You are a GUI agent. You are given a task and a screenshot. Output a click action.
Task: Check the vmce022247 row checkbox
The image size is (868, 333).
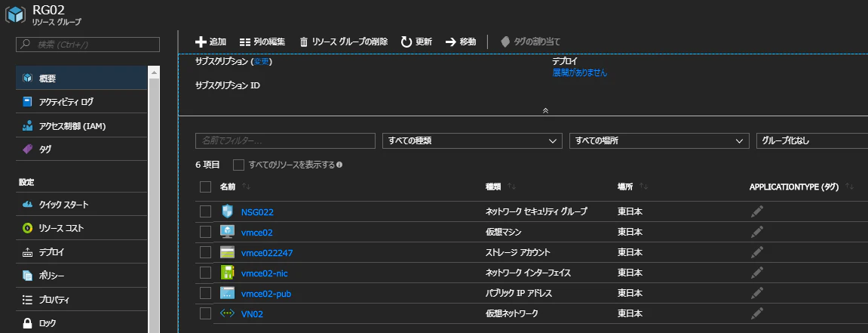(205, 252)
